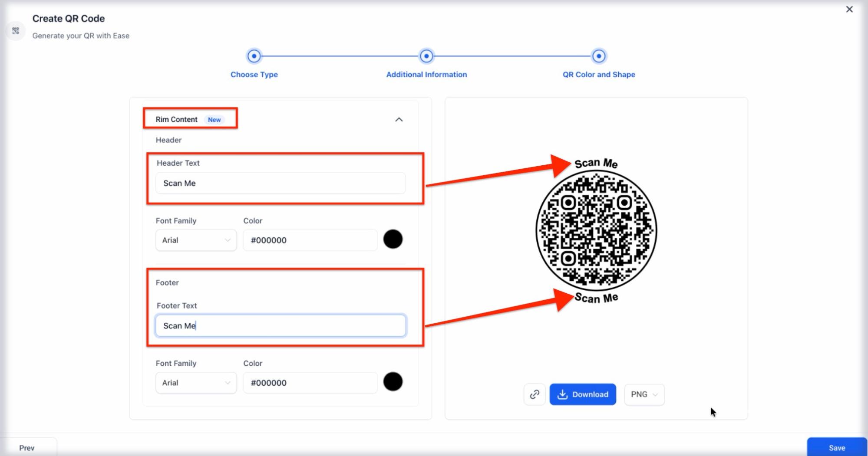This screenshot has width=868, height=456.
Task: Collapse the Rim Content section
Action: click(399, 119)
